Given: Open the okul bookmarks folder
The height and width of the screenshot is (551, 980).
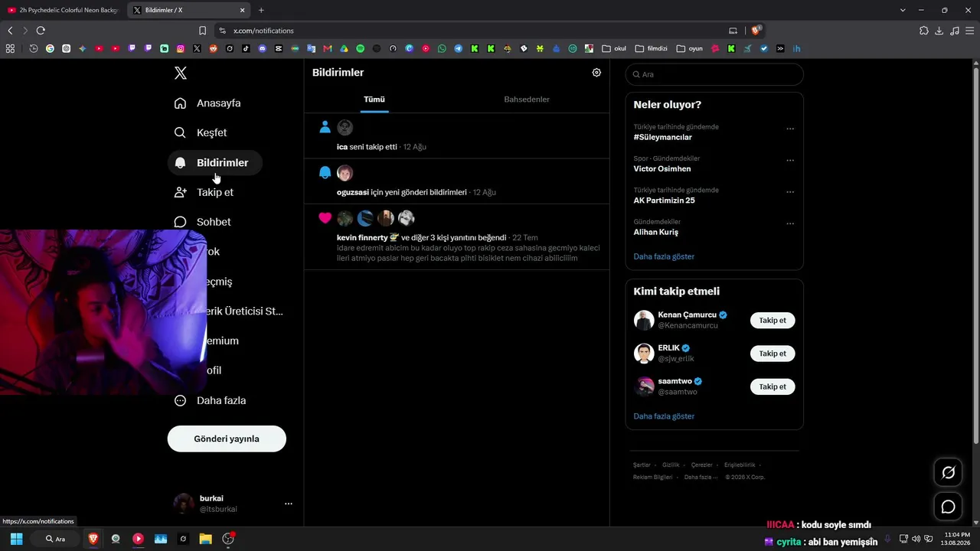Looking at the screenshot, I should click(614, 48).
